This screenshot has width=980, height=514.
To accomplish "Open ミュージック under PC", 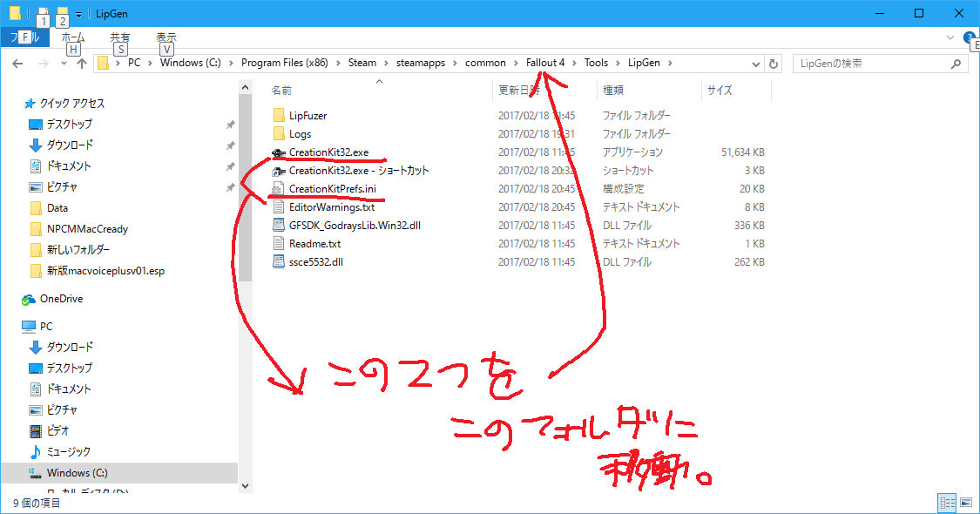I will click(68, 451).
